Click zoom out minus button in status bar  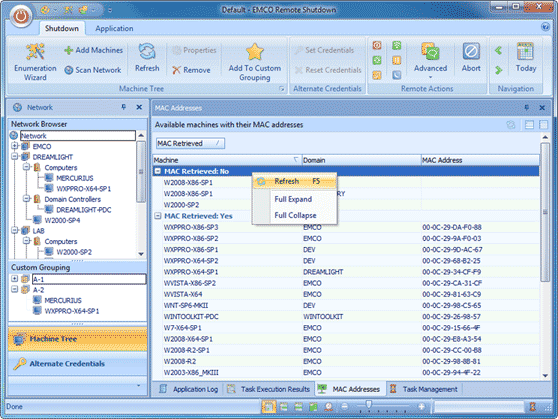point(344,406)
